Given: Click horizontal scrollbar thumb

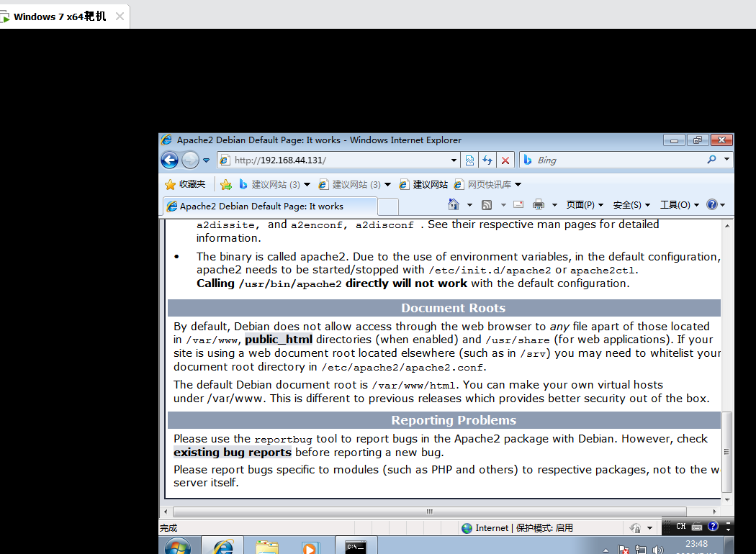Looking at the screenshot, I should coord(430,512).
